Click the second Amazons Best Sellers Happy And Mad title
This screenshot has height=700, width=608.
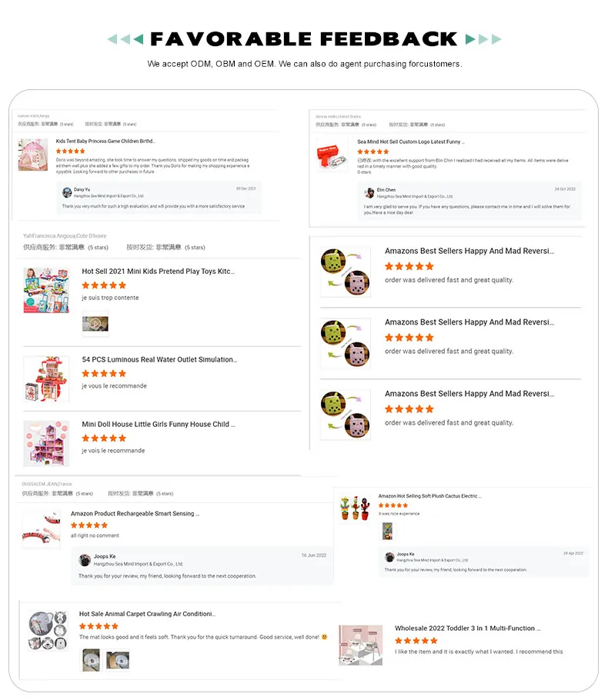[x=469, y=322]
